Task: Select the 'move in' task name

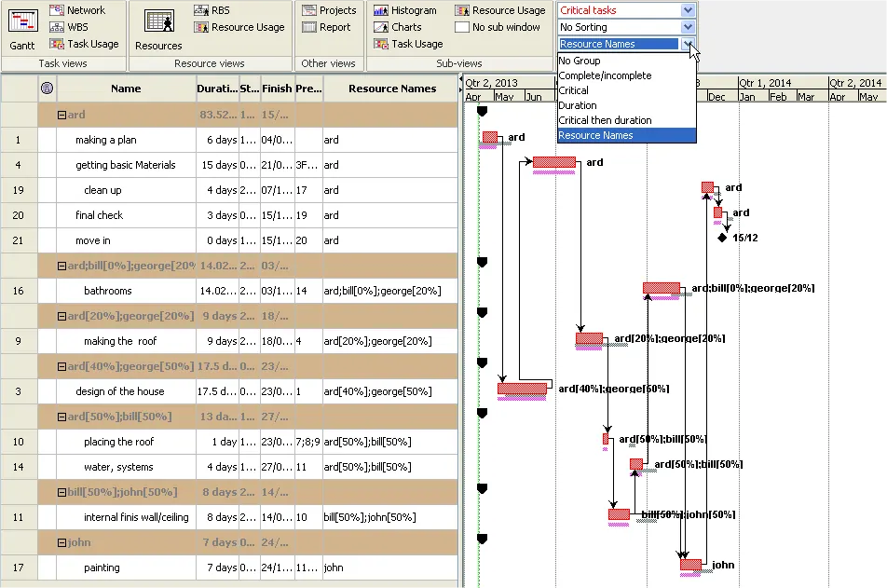Action: coord(93,240)
